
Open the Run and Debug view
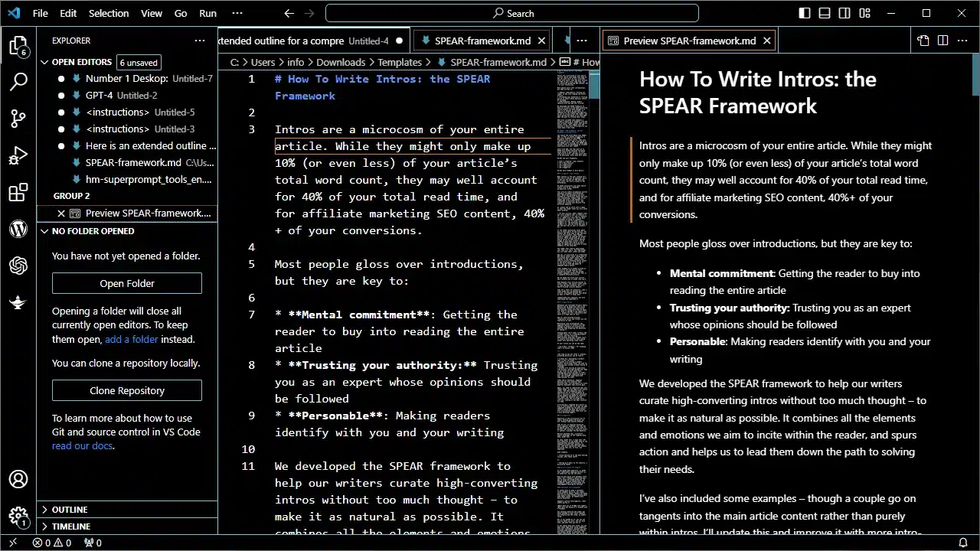(x=18, y=156)
